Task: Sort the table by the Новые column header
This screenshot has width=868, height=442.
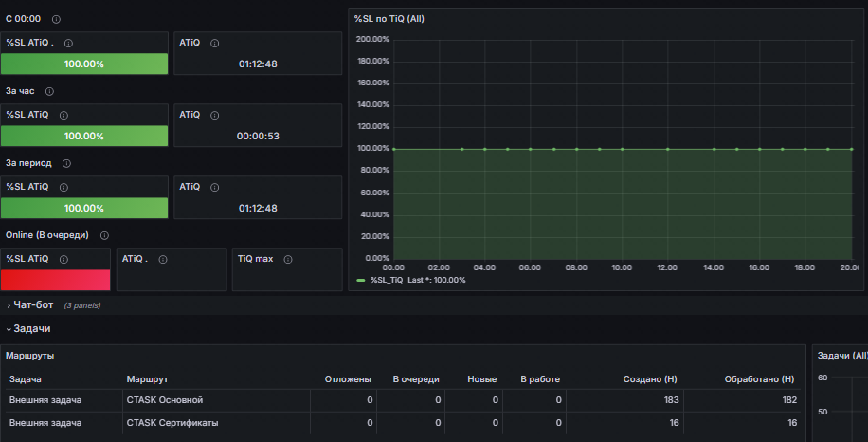Action: (481, 379)
